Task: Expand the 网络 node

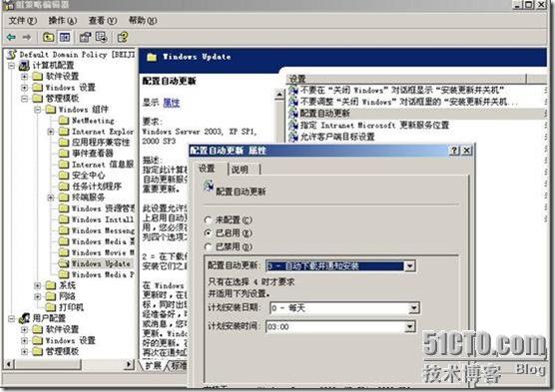Action: tap(38, 296)
